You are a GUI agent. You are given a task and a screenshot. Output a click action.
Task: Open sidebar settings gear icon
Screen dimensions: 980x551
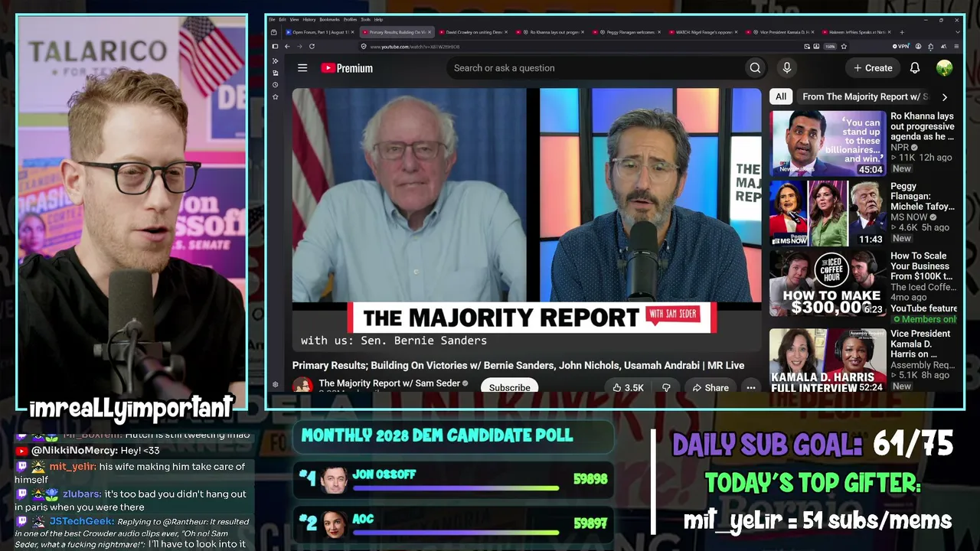point(275,385)
